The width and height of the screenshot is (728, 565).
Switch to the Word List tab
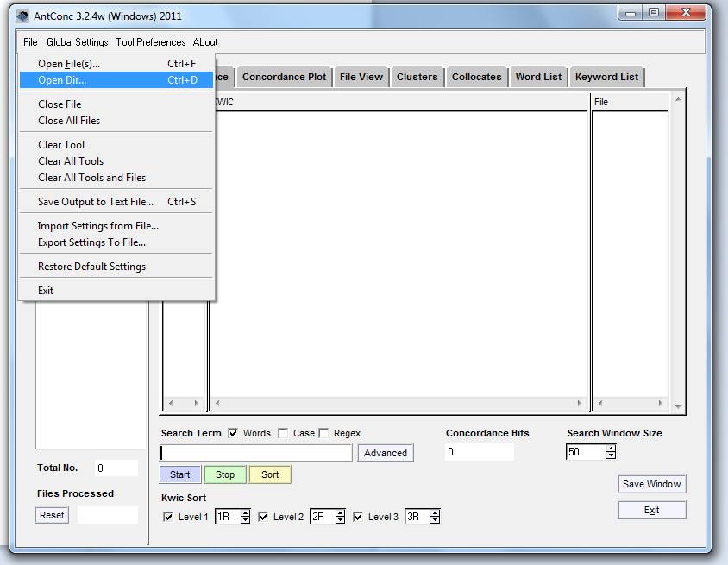538,76
